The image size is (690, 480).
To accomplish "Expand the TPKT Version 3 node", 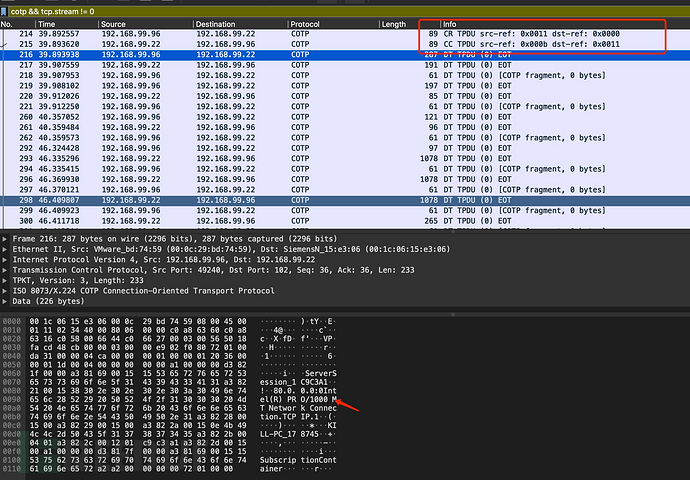I will click(x=6, y=284).
